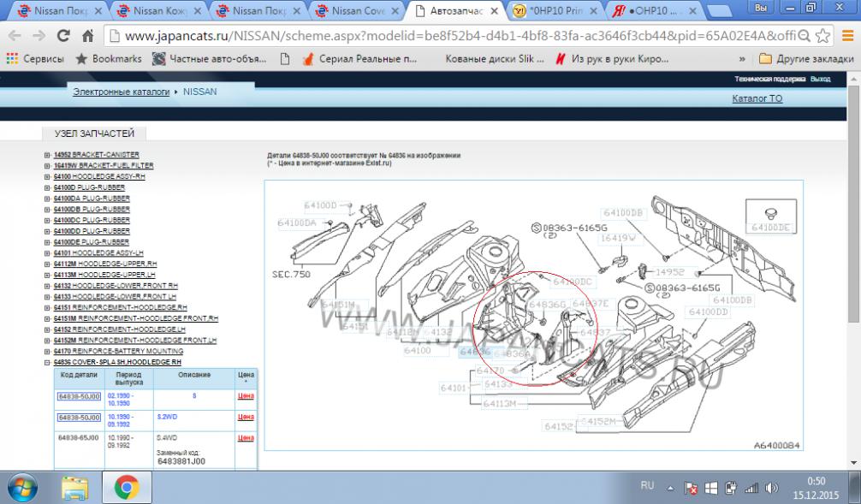861x504 pixels.
Task: Open the volume speaker tray icon
Action: [x=771, y=488]
